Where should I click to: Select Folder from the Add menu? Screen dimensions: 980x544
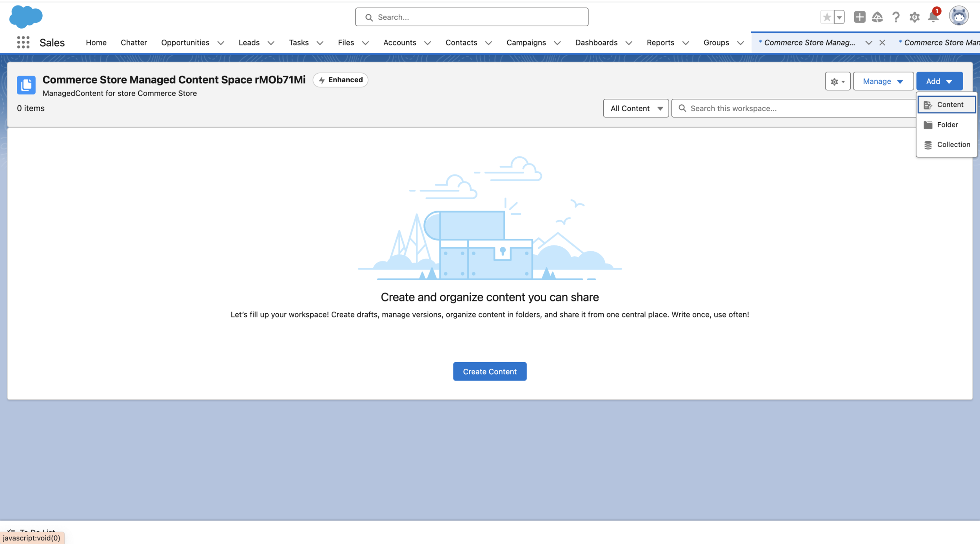click(947, 125)
